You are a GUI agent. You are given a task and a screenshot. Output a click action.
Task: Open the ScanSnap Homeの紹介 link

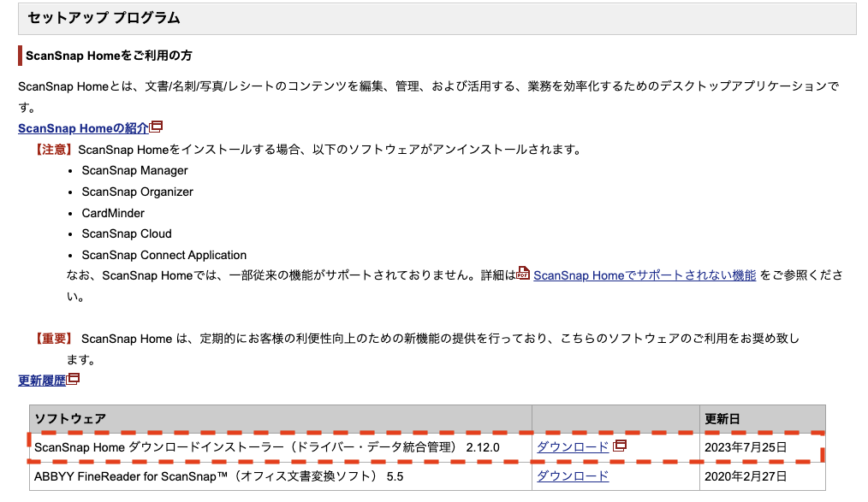click(83, 128)
